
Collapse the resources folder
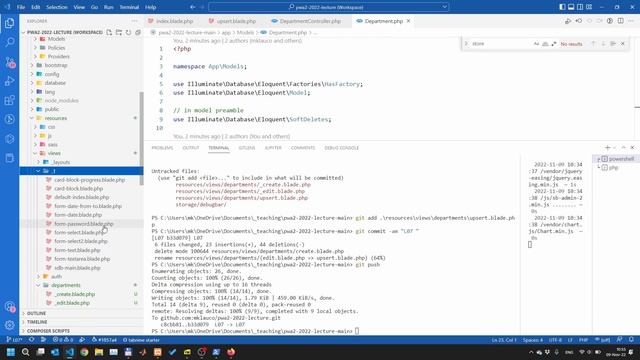[x=56, y=118]
